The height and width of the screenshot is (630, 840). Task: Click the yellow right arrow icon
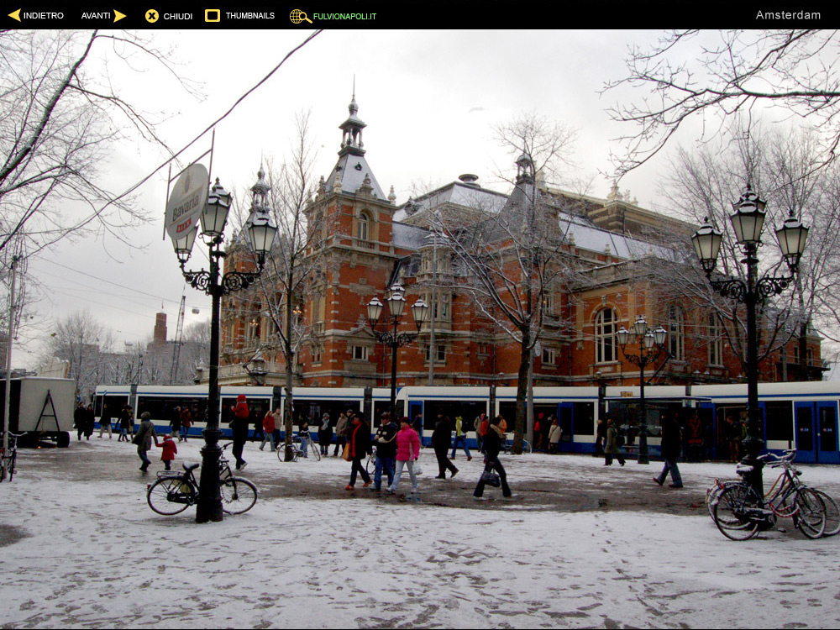[x=119, y=15]
